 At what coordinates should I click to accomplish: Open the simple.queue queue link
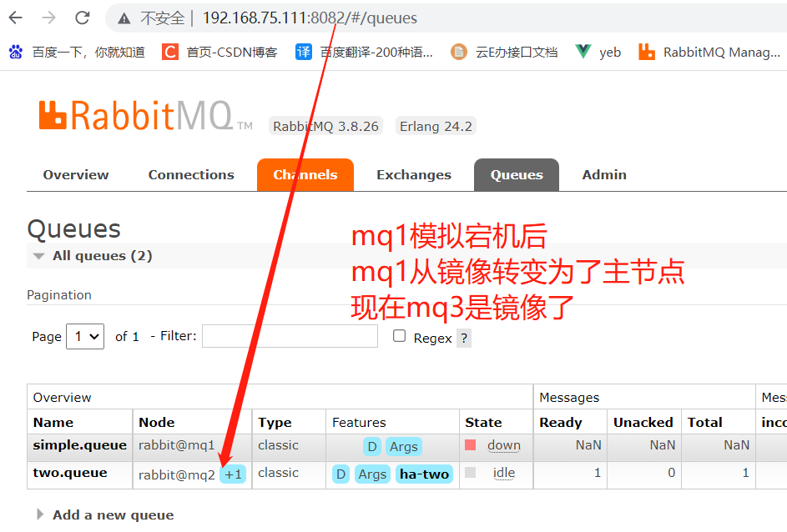80,445
